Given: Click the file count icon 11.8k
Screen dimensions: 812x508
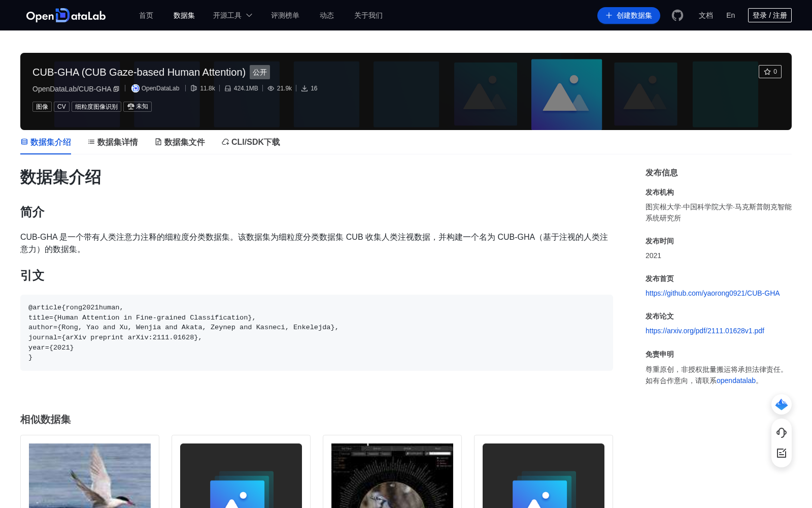Looking at the screenshot, I should point(194,88).
